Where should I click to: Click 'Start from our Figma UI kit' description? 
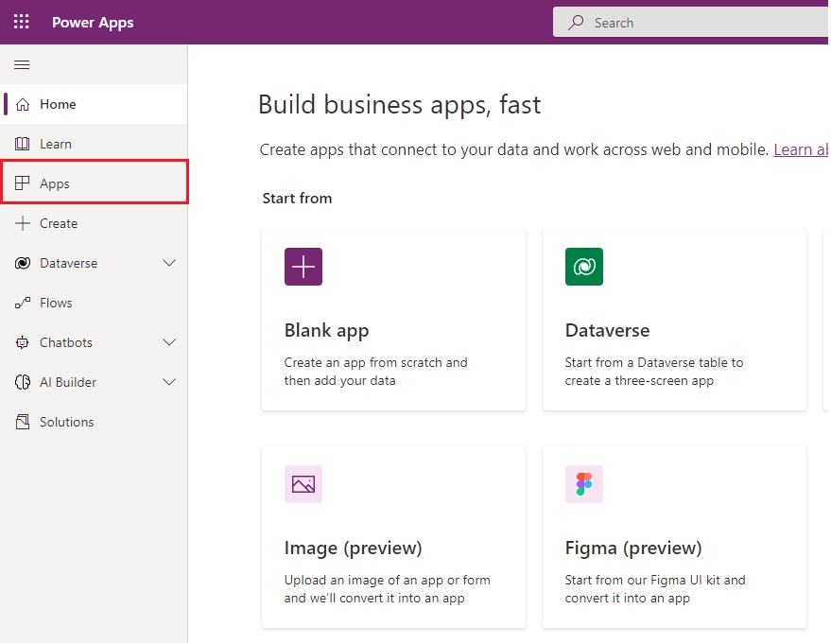[655, 589]
